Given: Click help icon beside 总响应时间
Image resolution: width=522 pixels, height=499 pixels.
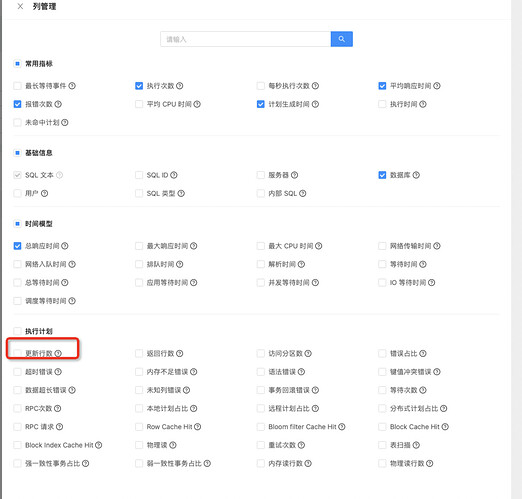Looking at the screenshot, I should click(65, 246).
